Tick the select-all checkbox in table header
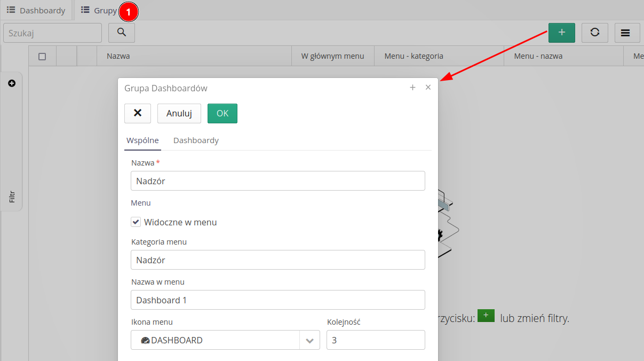644x361 pixels. (43, 56)
